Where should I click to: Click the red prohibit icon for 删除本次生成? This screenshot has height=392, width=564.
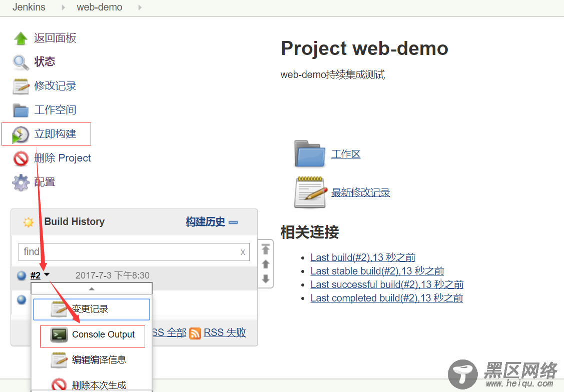point(59,385)
